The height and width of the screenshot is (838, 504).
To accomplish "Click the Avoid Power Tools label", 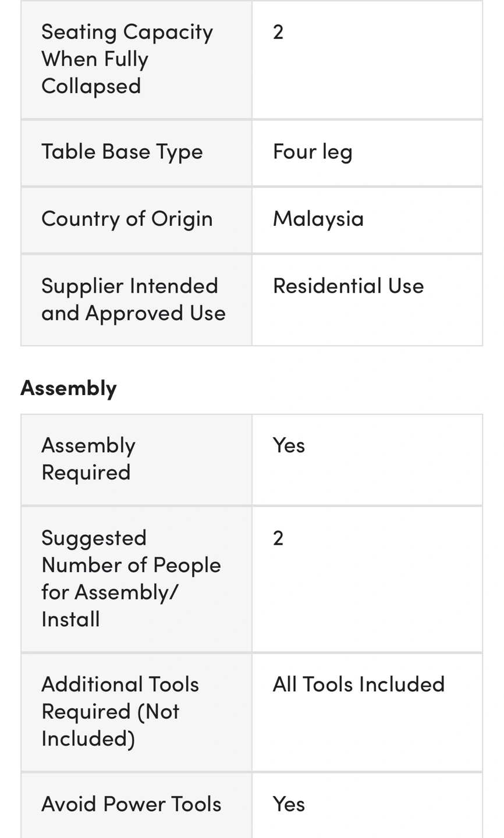I will coord(131,804).
